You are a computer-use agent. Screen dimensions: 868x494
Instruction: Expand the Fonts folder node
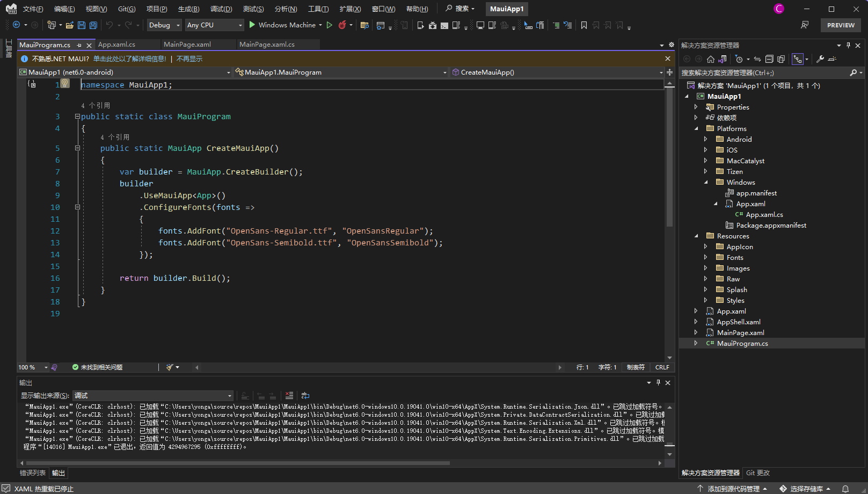click(706, 257)
